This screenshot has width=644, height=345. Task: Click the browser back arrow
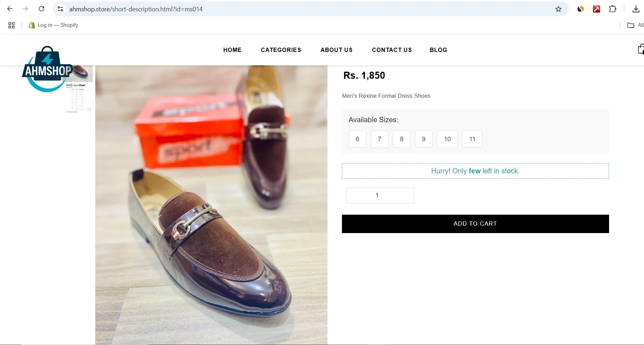10,9
